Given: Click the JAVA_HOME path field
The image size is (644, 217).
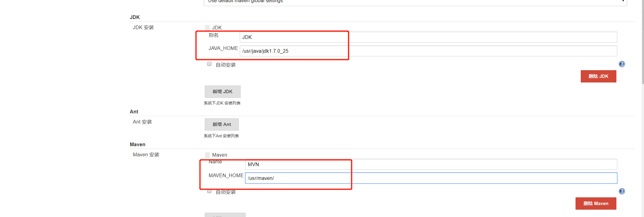Looking at the screenshot, I should point(428,51).
